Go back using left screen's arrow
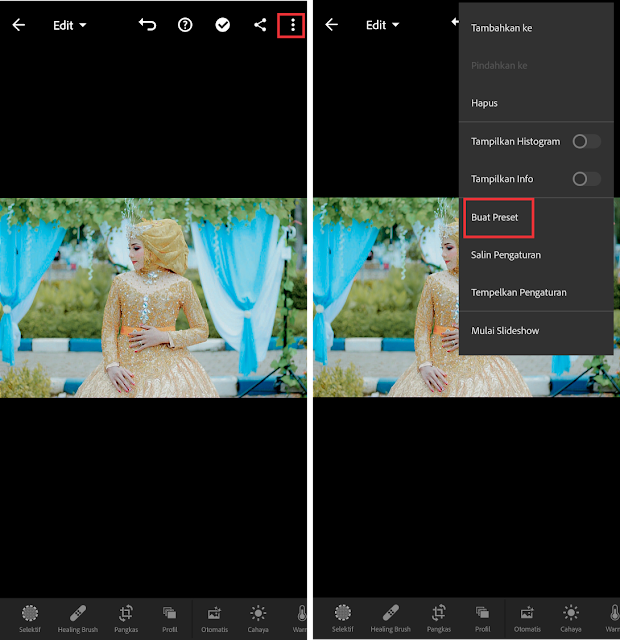The width and height of the screenshot is (620, 640). [x=19, y=25]
